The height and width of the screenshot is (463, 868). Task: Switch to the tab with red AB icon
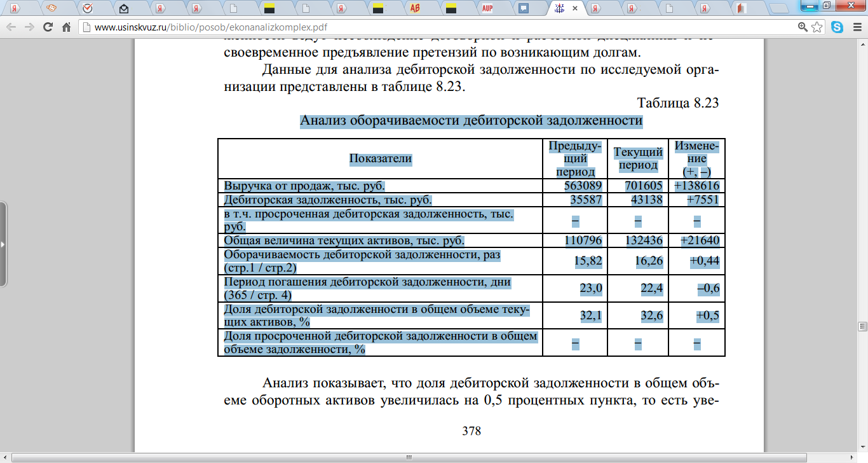click(416, 8)
